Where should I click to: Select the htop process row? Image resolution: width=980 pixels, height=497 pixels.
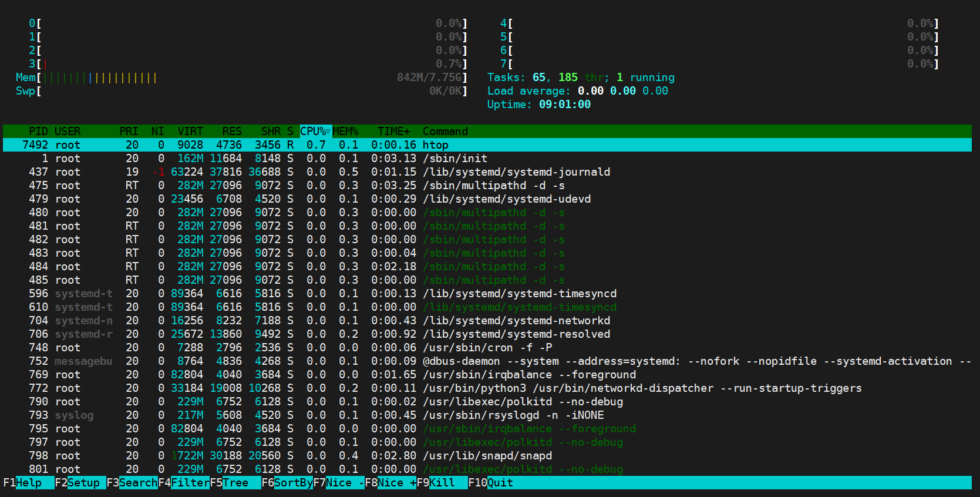pyautogui.click(x=487, y=145)
